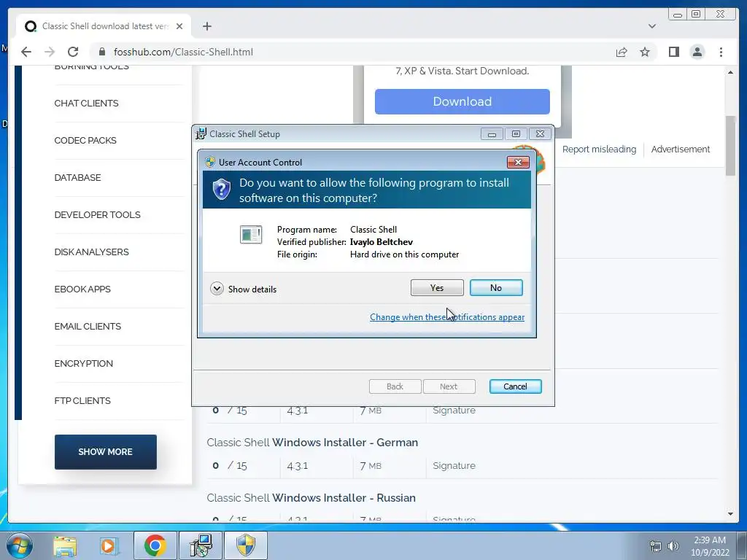Share this page icon in address bar
The width and height of the screenshot is (747, 560).
click(622, 52)
